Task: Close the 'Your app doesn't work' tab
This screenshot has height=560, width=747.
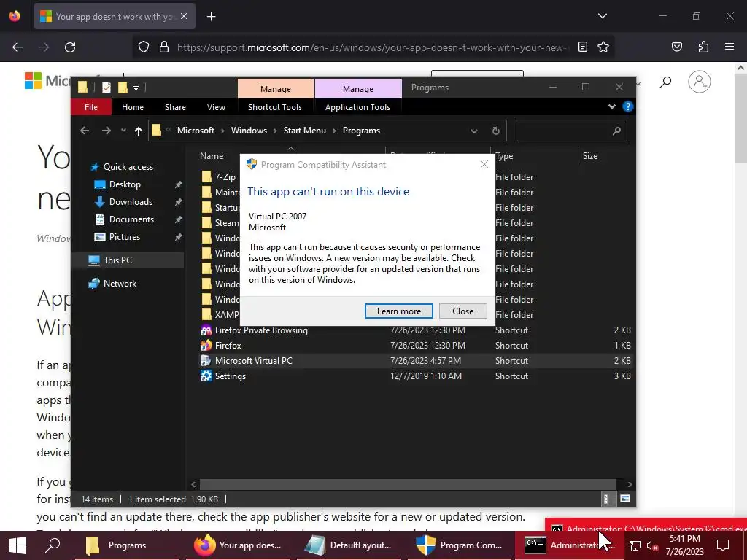Action: (184, 16)
